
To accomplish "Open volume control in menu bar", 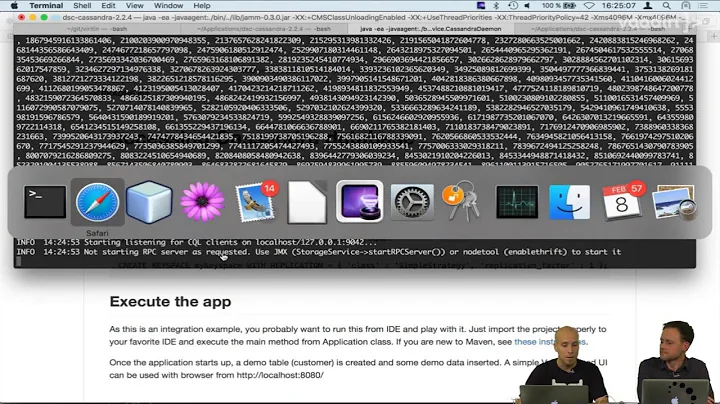I will pos(527,6).
